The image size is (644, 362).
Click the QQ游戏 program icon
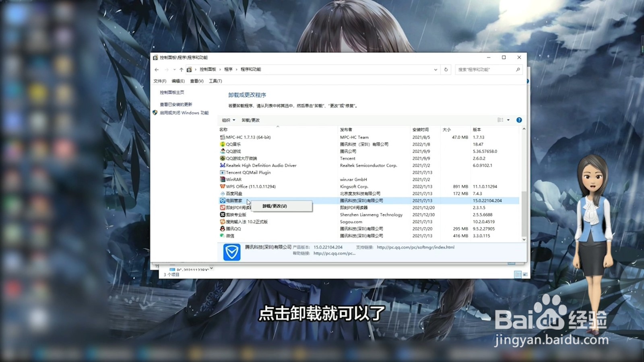pos(222,151)
